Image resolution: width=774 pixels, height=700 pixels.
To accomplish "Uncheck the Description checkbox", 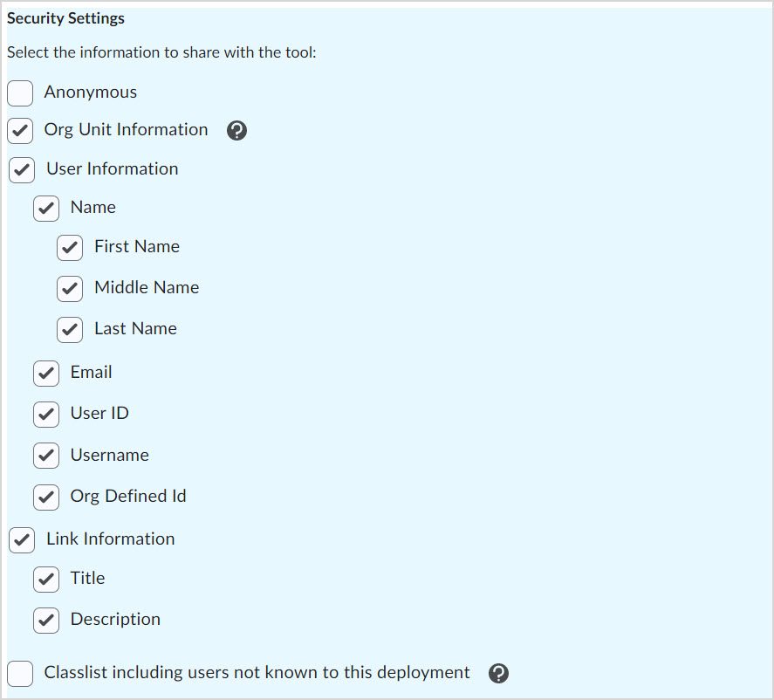I will pyautogui.click(x=46, y=620).
